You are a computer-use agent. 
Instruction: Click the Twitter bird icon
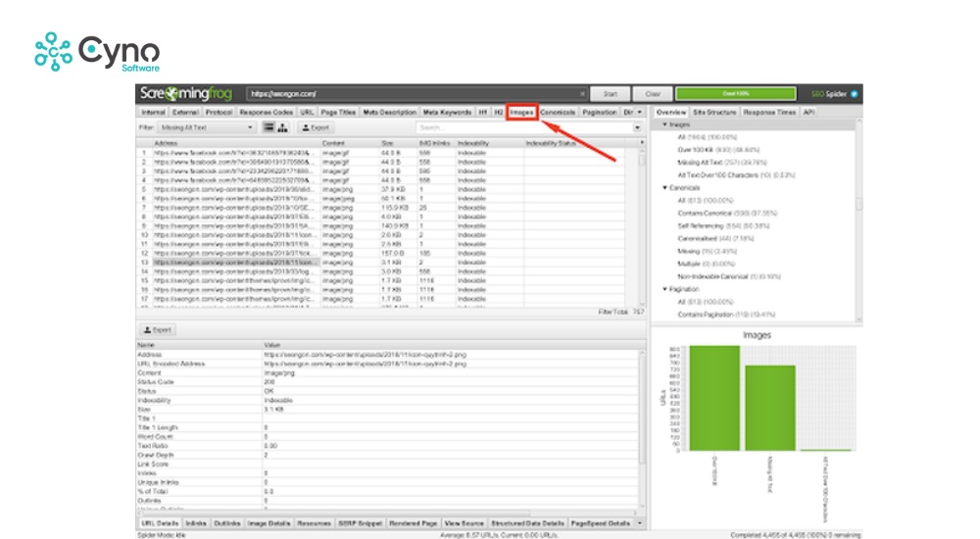[x=855, y=94]
